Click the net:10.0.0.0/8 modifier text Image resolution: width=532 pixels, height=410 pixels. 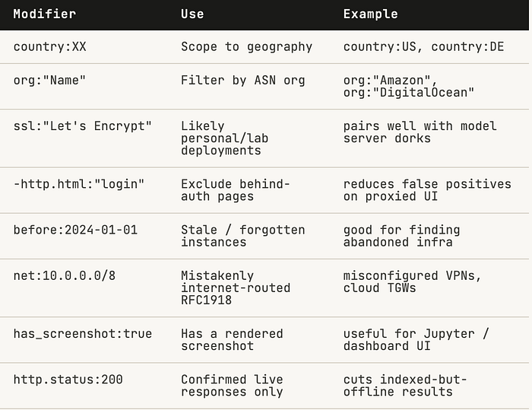pyautogui.click(x=65, y=276)
